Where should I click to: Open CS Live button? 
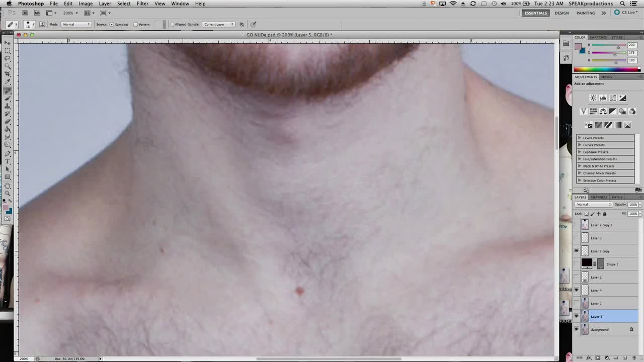click(x=626, y=13)
